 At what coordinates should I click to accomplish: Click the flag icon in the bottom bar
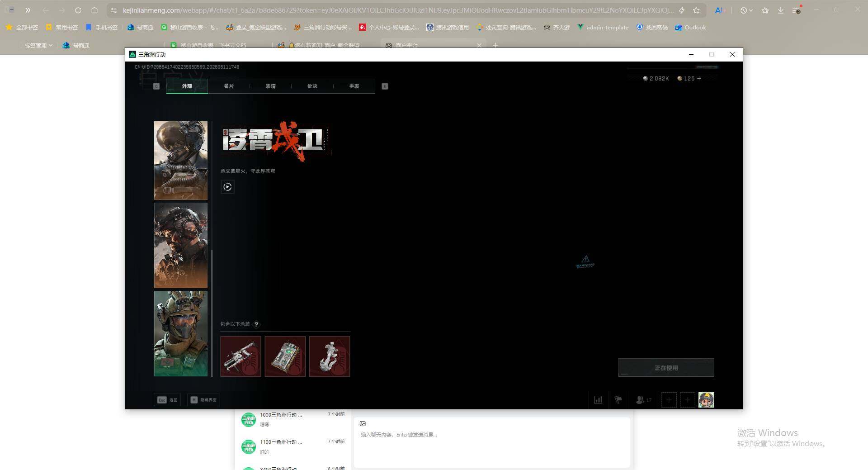coord(618,400)
